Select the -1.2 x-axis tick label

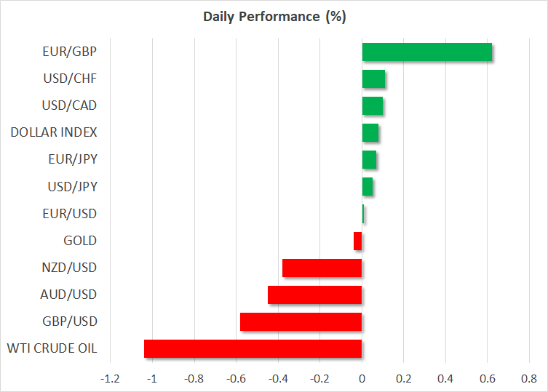coord(110,379)
